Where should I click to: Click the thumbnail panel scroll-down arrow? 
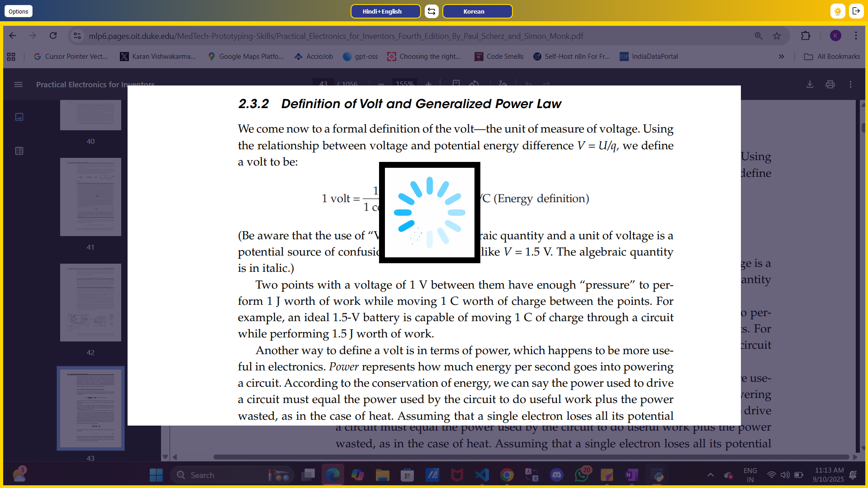pyautogui.click(x=165, y=457)
